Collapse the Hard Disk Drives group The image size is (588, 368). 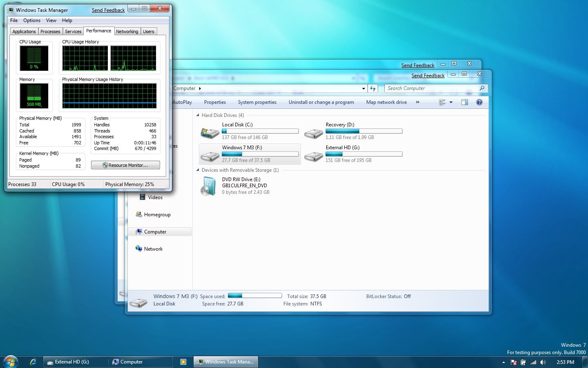pos(198,115)
